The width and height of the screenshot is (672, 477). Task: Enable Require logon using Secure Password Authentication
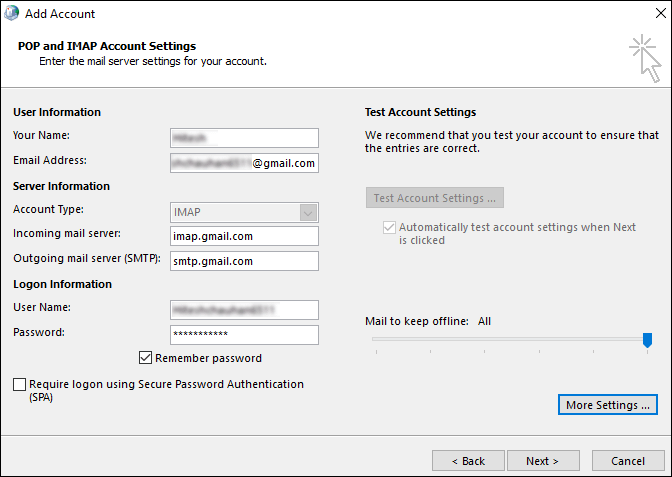pos(19,384)
